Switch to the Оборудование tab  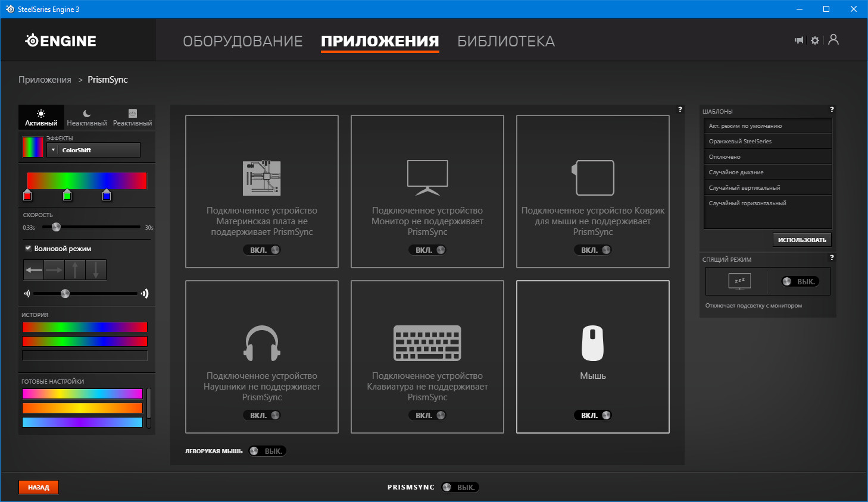pos(243,41)
